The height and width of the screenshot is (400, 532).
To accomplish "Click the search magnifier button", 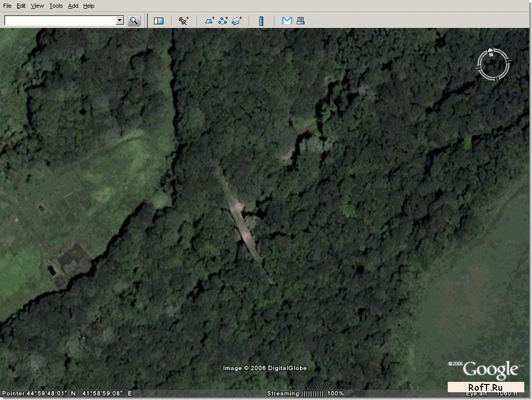I will point(134,21).
